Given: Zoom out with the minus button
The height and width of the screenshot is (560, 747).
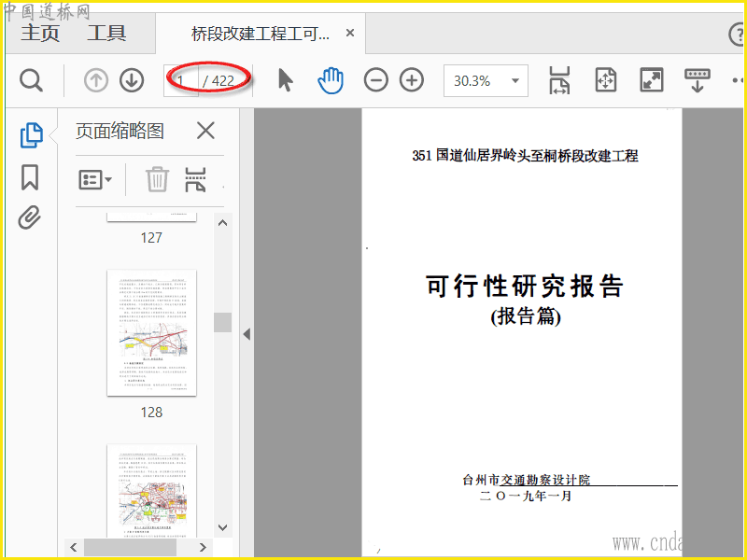Looking at the screenshot, I should pos(376,80).
